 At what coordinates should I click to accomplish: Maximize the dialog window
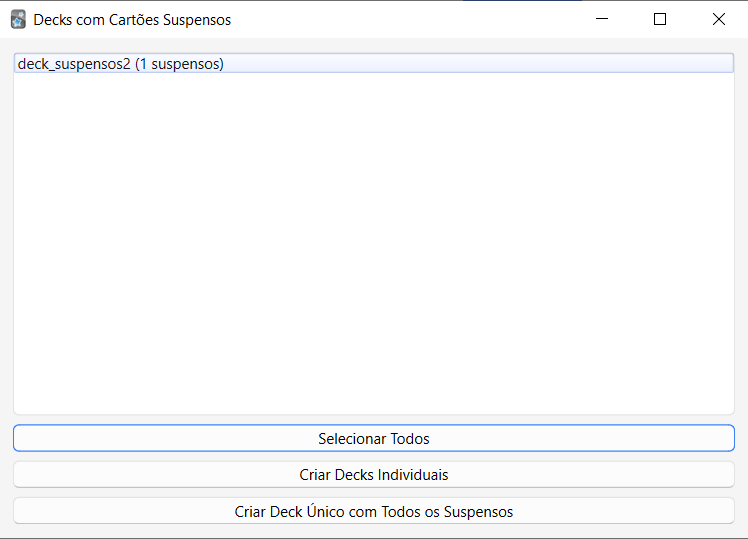pyautogui.click(x=660, y=19)
